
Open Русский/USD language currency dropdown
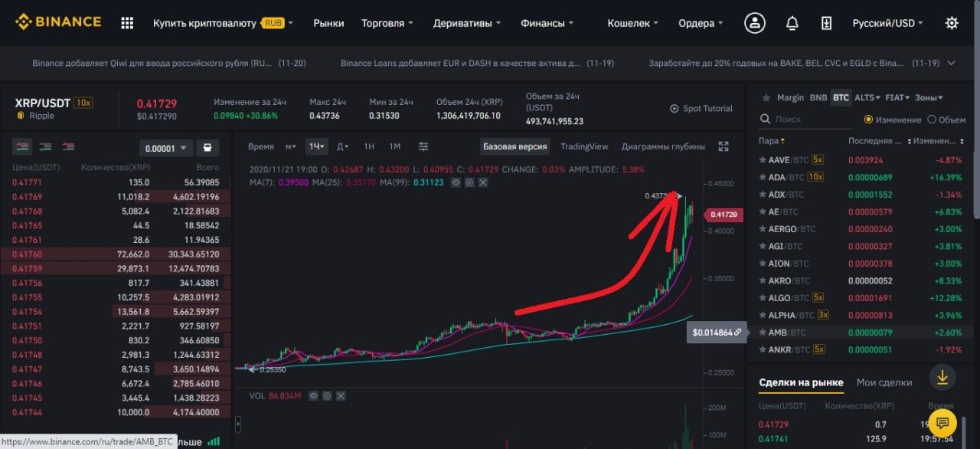click(888, 23)
